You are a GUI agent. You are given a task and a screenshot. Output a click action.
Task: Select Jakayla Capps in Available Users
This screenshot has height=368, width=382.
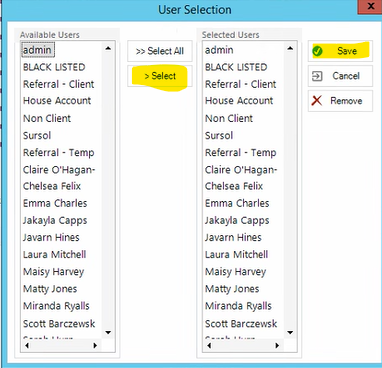coord(55,221)
